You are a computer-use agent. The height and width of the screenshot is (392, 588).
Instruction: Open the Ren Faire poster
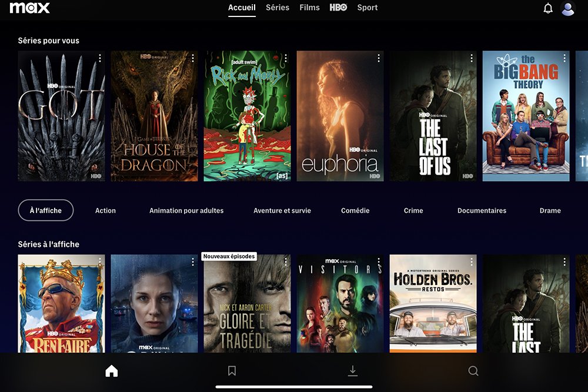pos(62,304)
